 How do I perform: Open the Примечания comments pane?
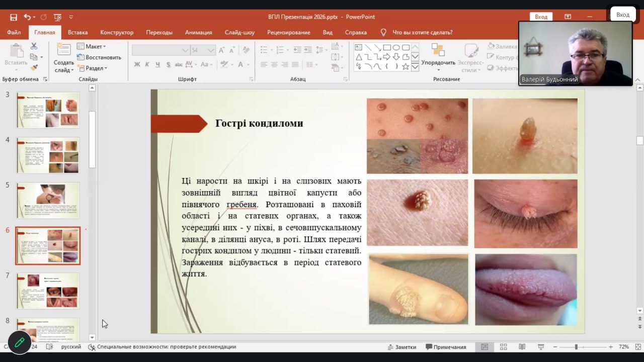(x=446, y=347)
